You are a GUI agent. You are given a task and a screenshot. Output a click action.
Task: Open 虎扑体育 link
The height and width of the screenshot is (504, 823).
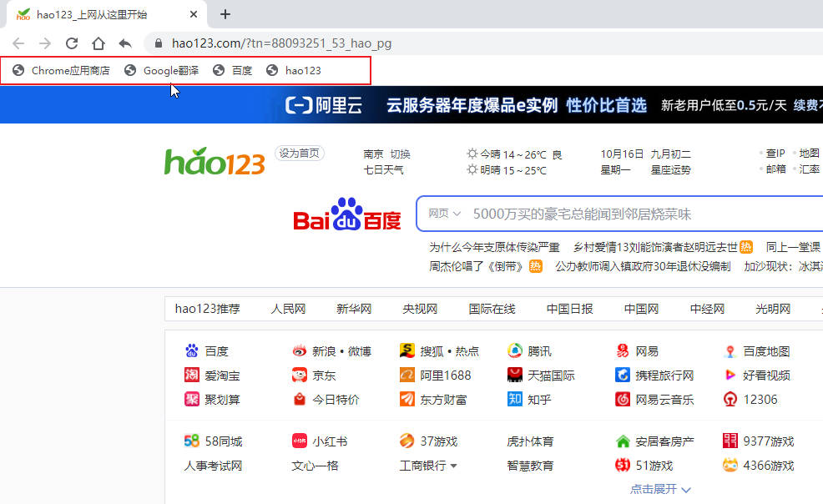[530, 441]
